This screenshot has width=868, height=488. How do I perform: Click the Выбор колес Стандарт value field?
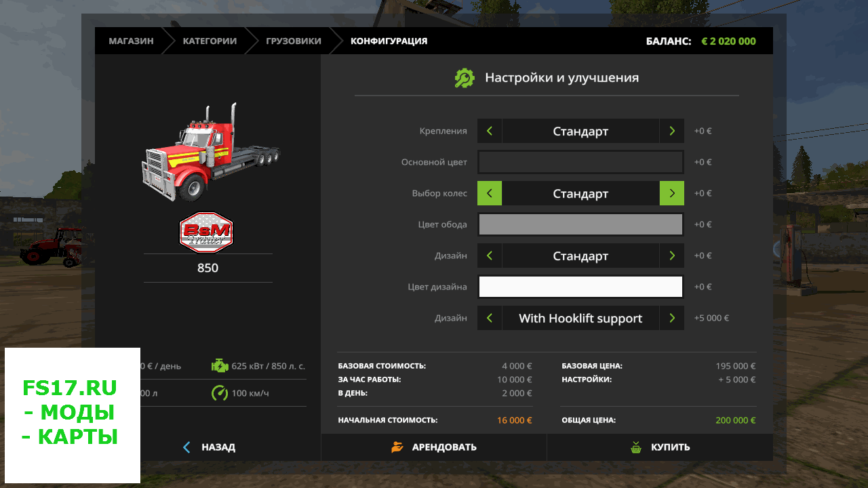[580, 193]
